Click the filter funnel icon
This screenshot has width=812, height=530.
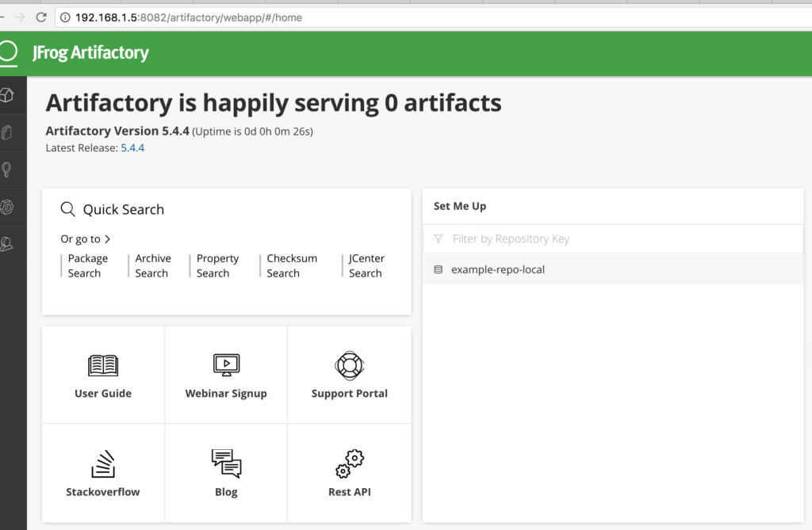tap(438, 238)
